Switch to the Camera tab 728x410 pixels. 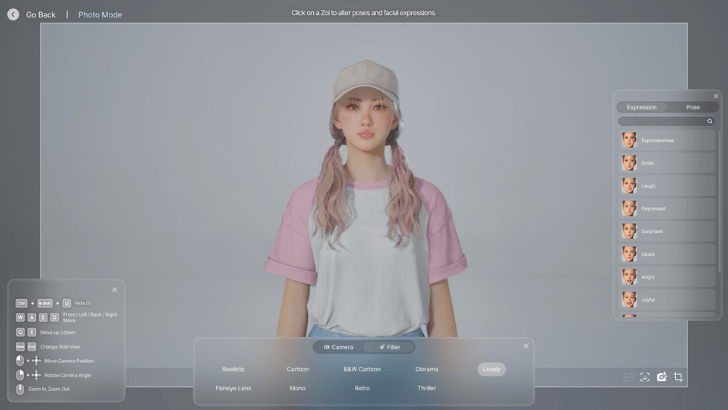(x=338, y=347)
